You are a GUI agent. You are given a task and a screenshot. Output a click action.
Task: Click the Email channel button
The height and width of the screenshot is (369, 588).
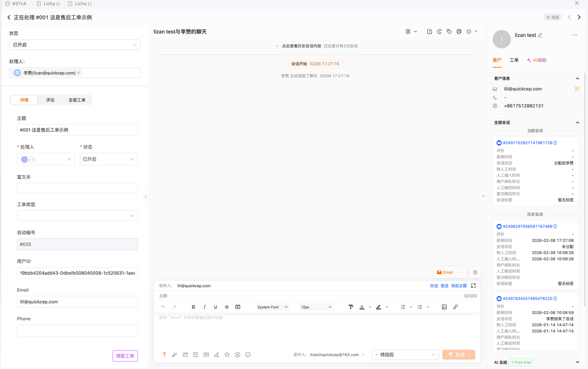(445, 272)
